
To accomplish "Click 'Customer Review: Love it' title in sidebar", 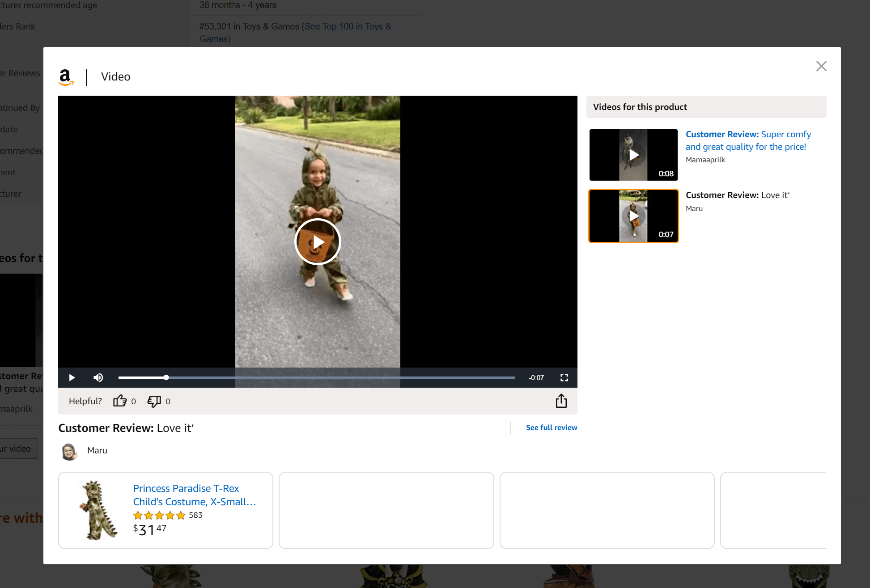I will coord(738,195).
